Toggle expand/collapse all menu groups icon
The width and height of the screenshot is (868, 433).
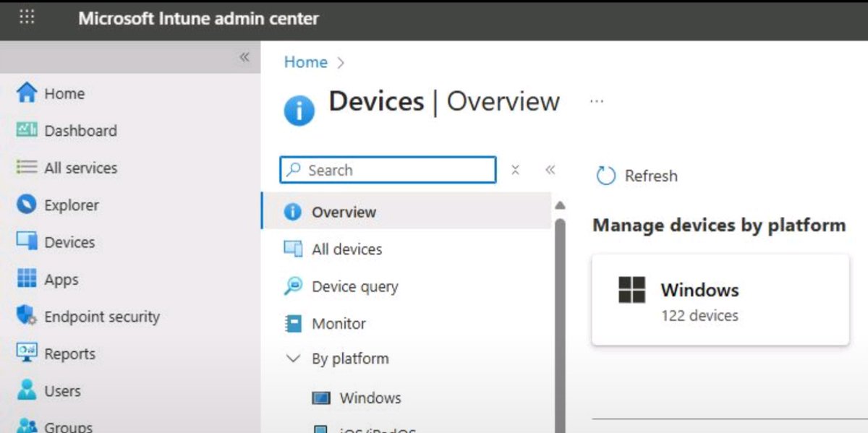515,170
